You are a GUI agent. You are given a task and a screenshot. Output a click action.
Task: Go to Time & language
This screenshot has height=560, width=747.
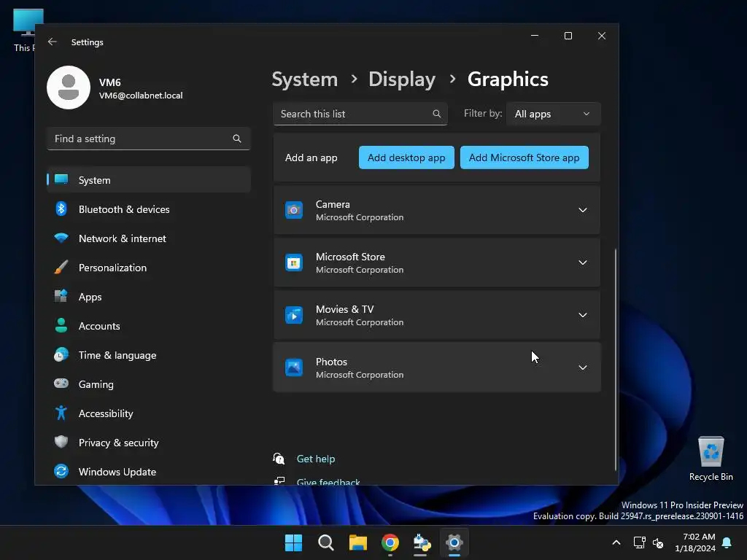[149, 355]
